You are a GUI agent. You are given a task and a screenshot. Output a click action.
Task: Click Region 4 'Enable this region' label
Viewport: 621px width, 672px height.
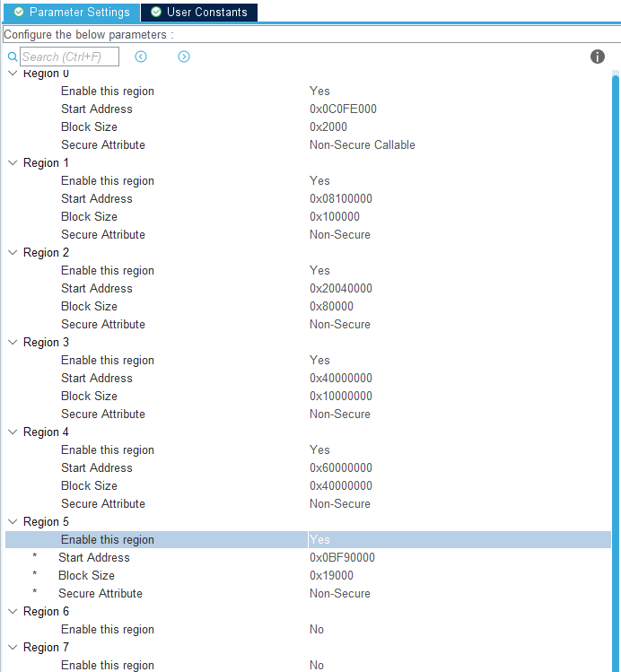[108, 450]
